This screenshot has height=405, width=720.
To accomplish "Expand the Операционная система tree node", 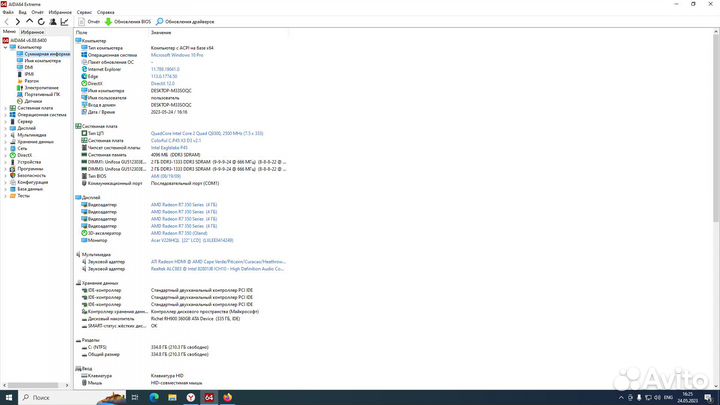I will point(6,115).
